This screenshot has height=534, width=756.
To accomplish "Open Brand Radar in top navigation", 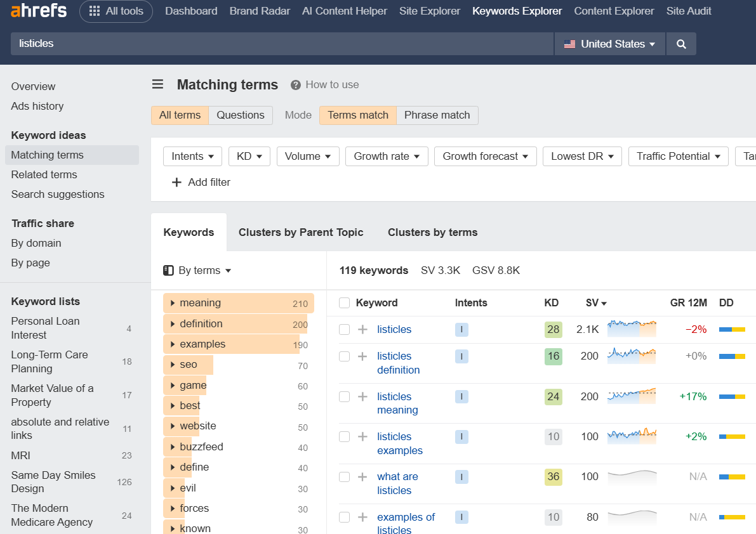I will pyautogui.click(x=260, y=11).
